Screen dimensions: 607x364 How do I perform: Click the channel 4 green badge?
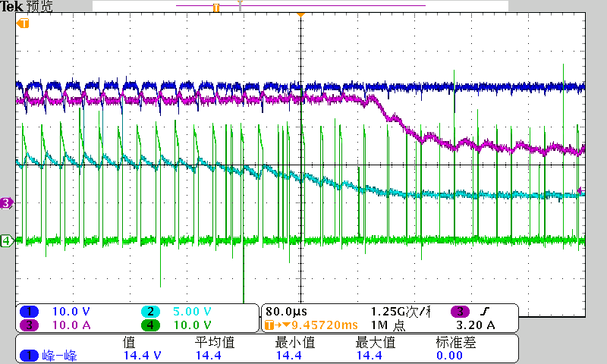(150, 325)
